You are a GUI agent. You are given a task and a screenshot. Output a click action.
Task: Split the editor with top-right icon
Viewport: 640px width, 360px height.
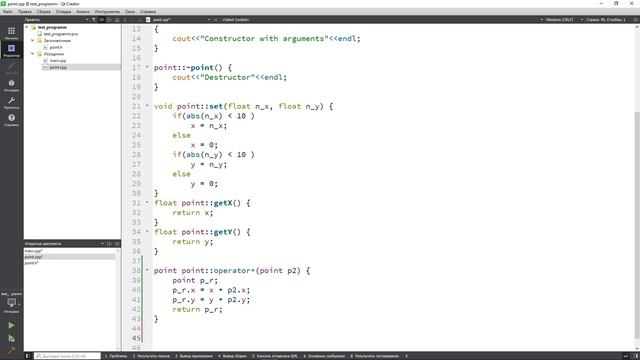click(636, 20)
